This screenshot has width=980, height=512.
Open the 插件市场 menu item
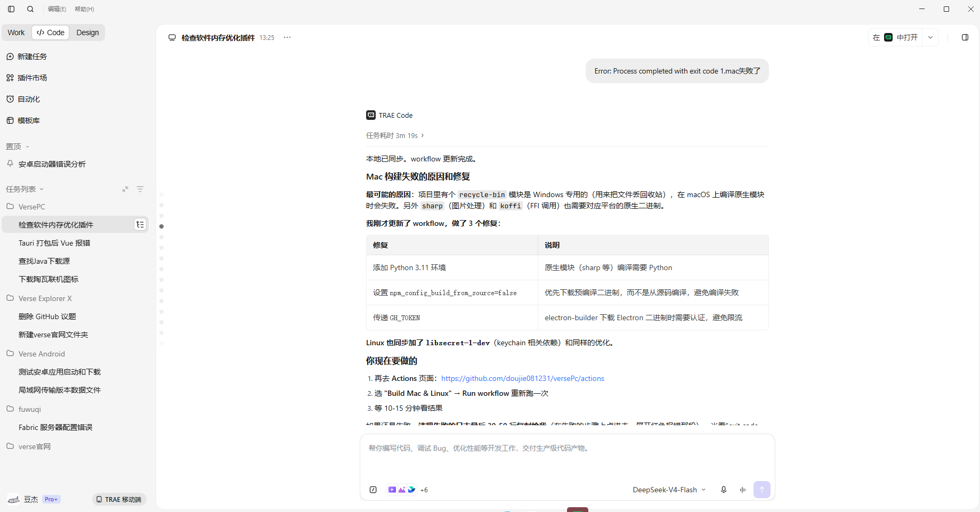(x=32, y=78)
